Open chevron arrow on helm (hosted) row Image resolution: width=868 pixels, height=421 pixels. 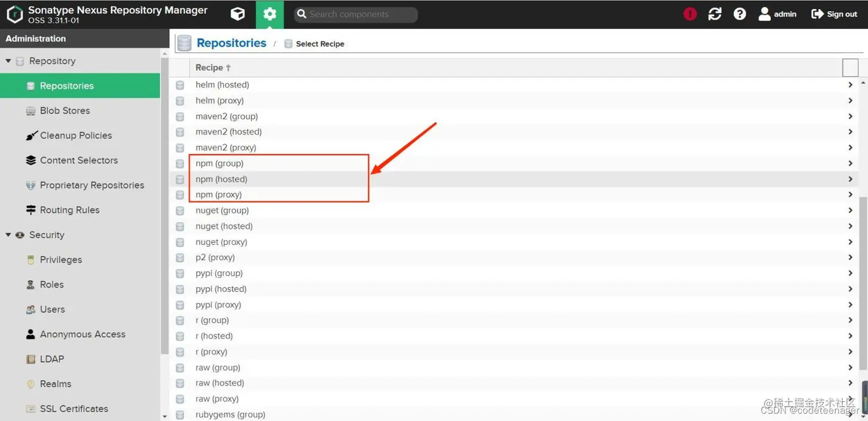pos(850,85)
